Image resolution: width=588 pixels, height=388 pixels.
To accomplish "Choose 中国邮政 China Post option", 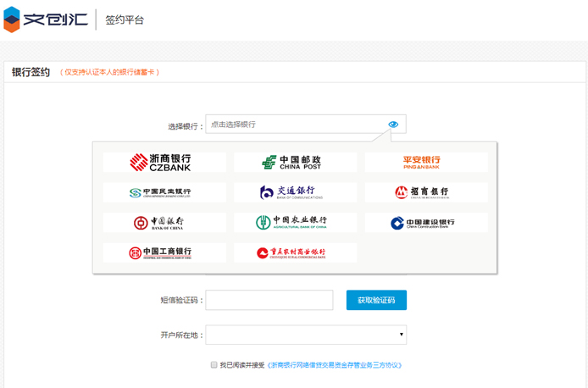I will tap(296, 163).
